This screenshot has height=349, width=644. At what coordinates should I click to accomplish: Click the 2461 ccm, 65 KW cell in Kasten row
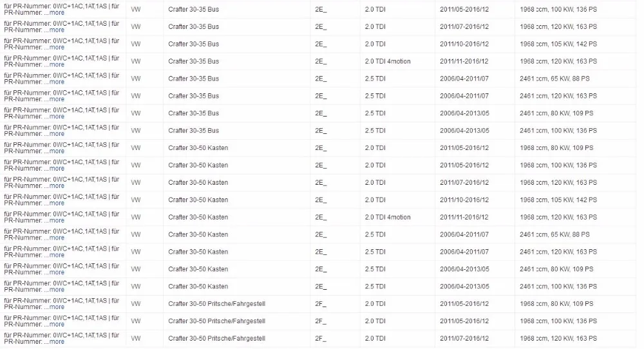[x=554, y=234]
